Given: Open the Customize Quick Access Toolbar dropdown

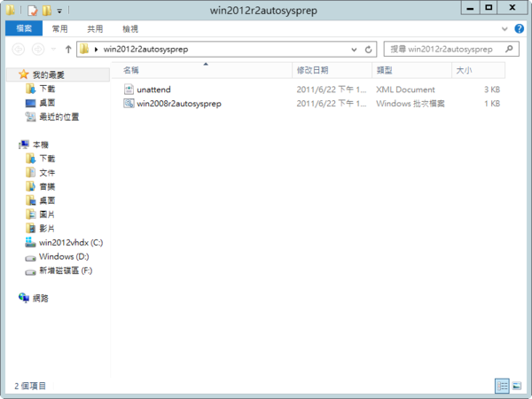Looking at the screenshot, I should tap(59, 11).
